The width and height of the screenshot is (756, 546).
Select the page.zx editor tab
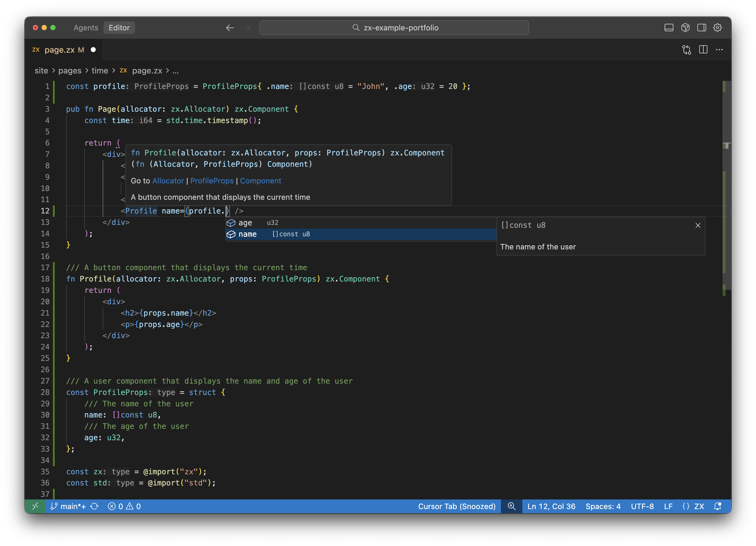coord(59,50)
